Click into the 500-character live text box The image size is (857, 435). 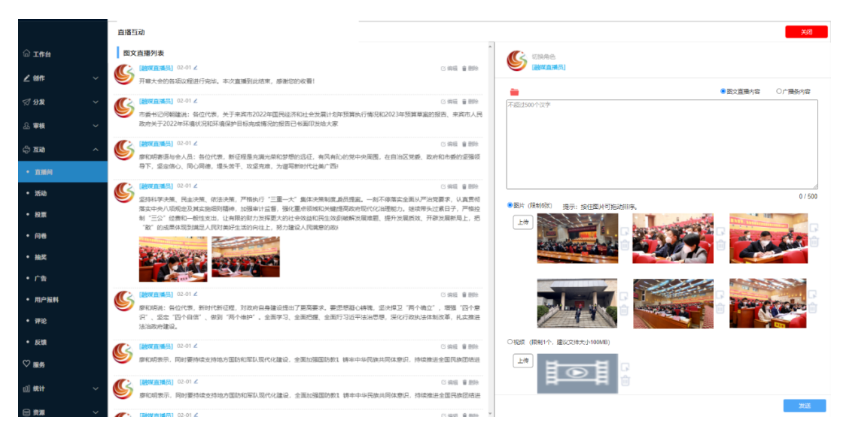pos(662,144)
